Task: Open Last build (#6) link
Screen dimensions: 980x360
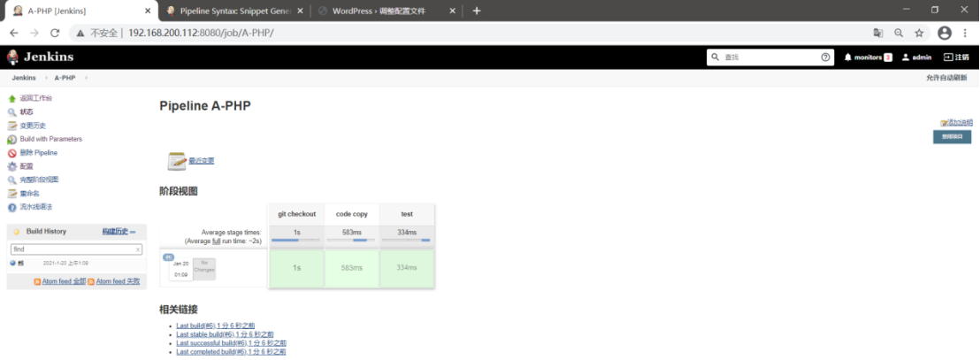Action: [x=216, y=326]
